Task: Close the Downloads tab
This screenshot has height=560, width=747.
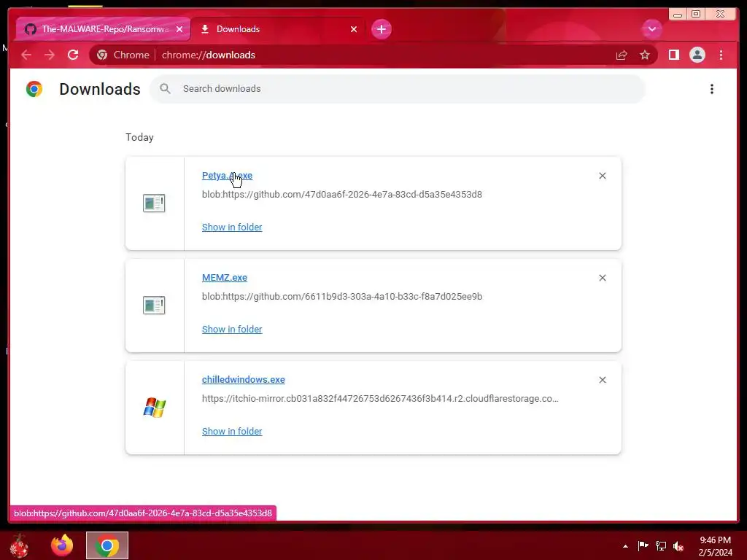Action: pyautogui.click(x=354, y=29)
